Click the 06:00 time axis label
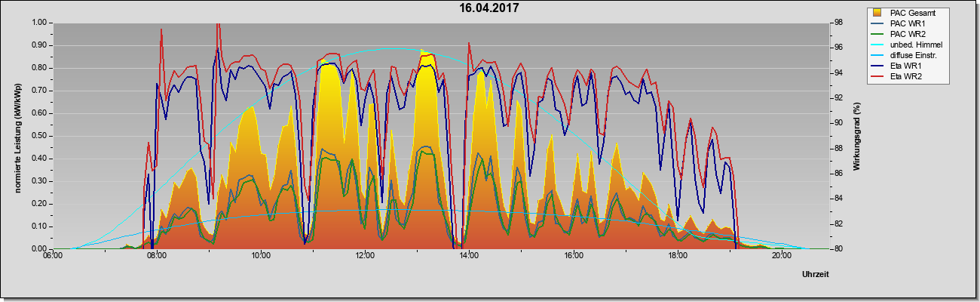Screen dimensions: 980x302 pos(53,255)
